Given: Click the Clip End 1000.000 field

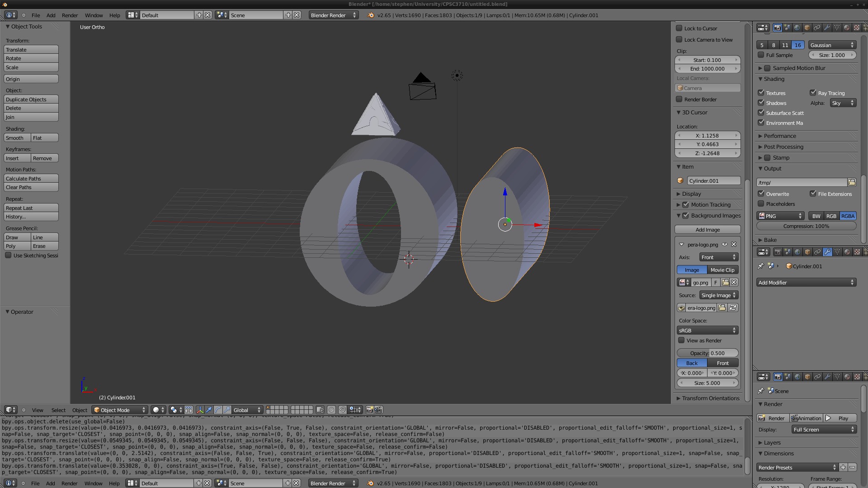Looking at the screenshot, I should pyautogui.click(x=708, y=68).
